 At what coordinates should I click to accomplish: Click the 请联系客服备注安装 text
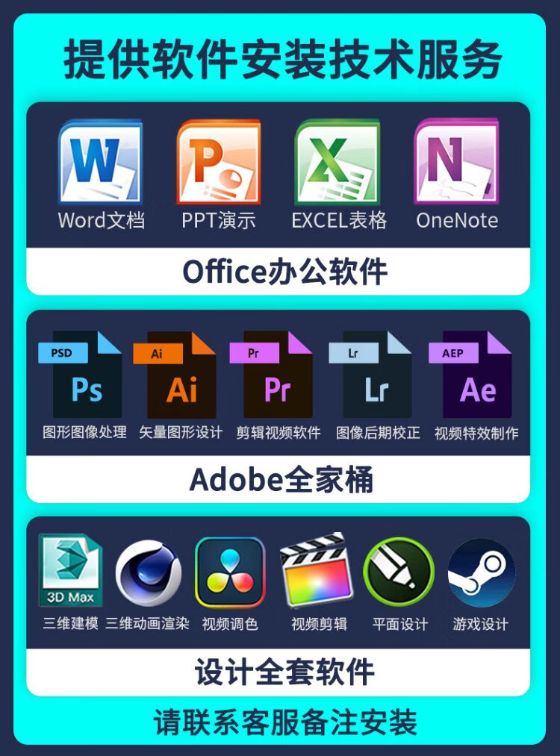click(x=285, y=722)
